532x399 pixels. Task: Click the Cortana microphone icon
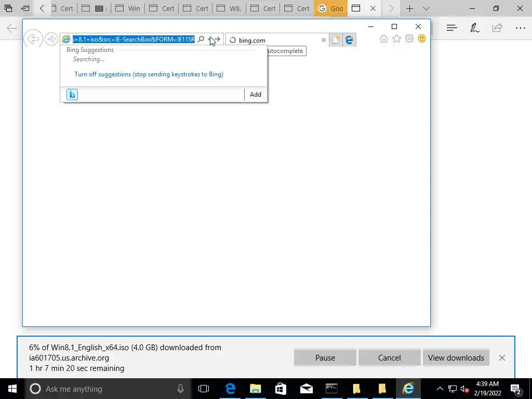point(180,389)
